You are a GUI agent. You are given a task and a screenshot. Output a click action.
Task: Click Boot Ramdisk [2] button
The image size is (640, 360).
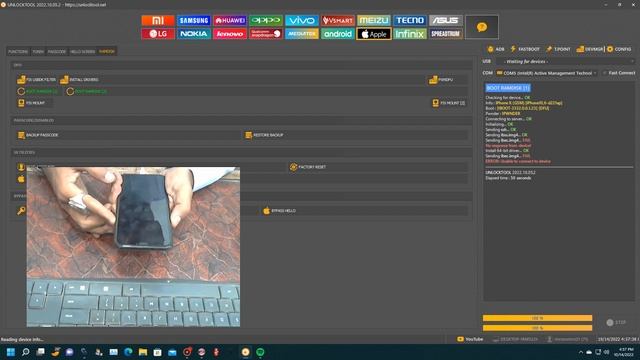87,91
